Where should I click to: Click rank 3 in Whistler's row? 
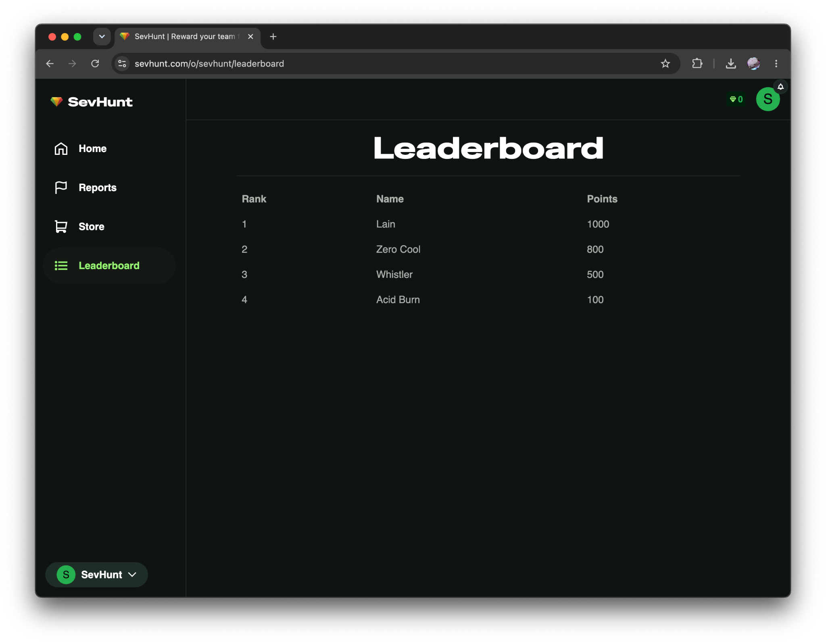[x=244, y=275]
